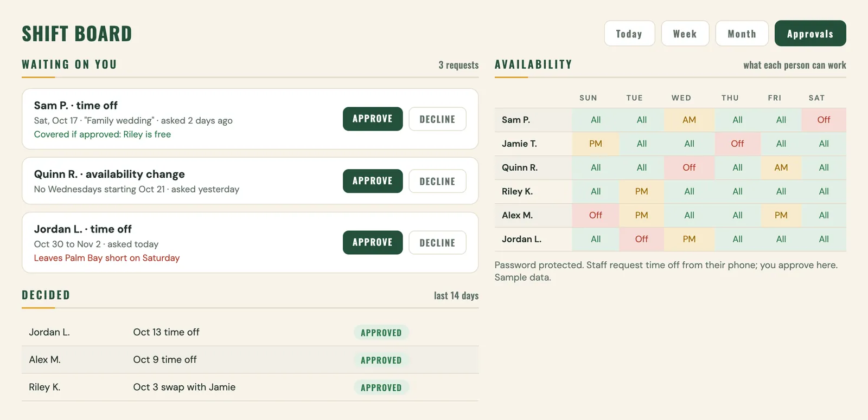Viewport: 868px width, 420px height.
Task: Approve Quinn R.'s availability change
Action: (x=373, y=181)
